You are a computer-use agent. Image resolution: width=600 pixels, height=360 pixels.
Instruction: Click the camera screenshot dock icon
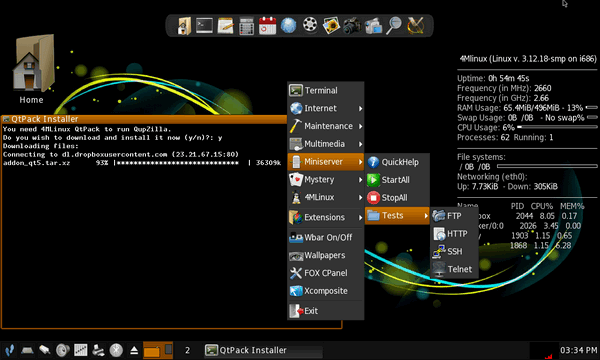click(x=352, y=26)
